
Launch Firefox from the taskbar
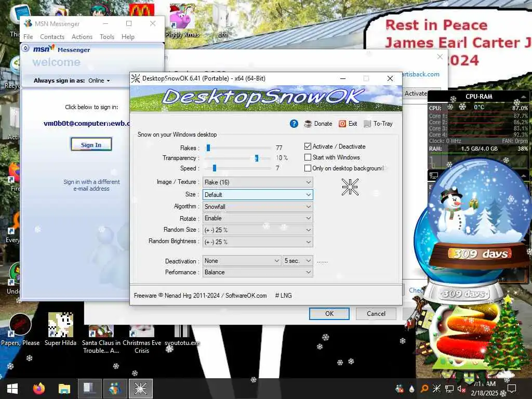(38, 389)
